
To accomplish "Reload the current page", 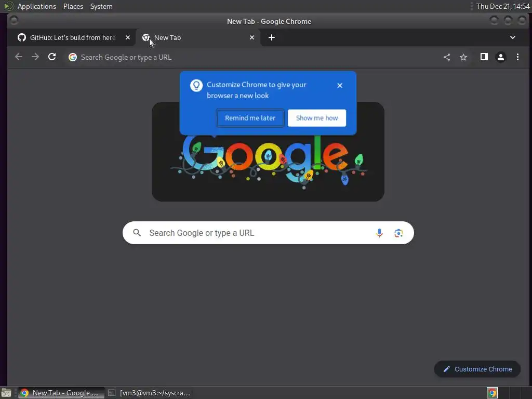I will (x=51, y=57).
